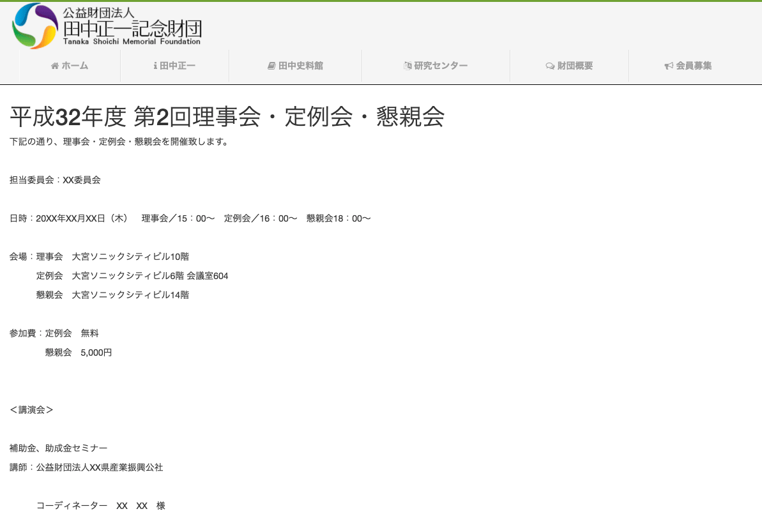Click the building icon beside 研究センター
The image size is (762, 532).
point(408,66)
